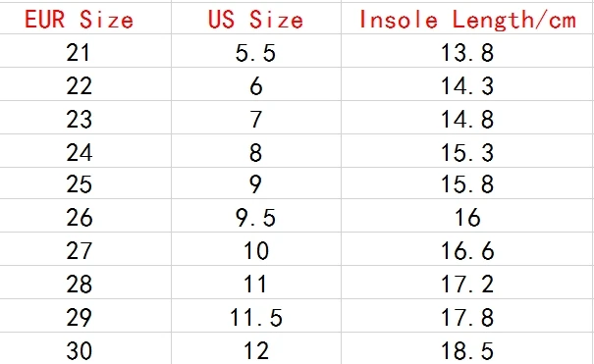
Task: Click the EUR size 23 cell
Action: (x=85, y=118)
